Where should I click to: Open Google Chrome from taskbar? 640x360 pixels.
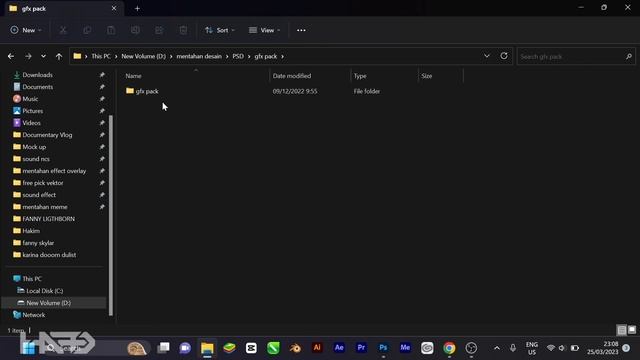pyautogui.click(x=449, y=348)
